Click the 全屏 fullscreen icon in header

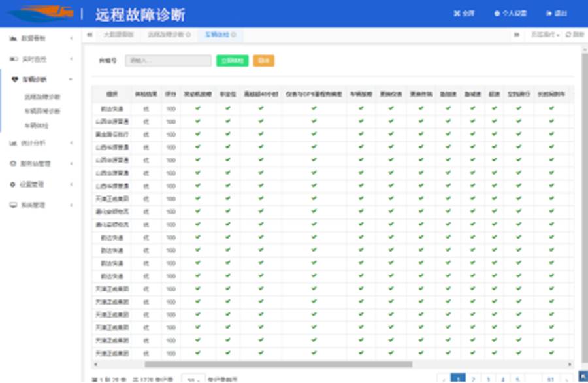(x=457, y=14)
